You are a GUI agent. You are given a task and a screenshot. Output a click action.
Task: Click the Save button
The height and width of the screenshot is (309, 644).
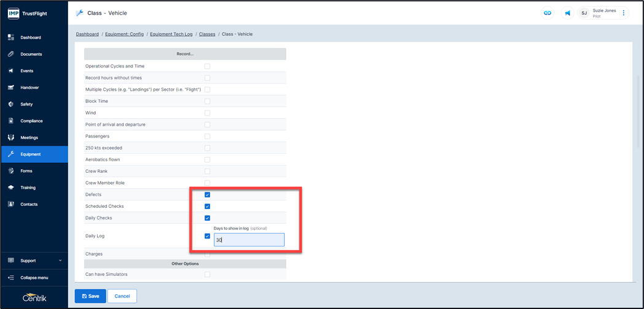(90, 296)
